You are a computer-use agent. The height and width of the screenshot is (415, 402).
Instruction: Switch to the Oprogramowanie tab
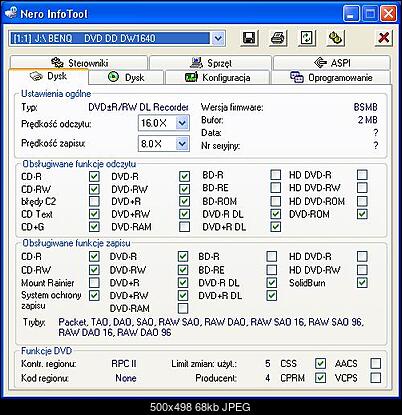(x=331, y=77)
